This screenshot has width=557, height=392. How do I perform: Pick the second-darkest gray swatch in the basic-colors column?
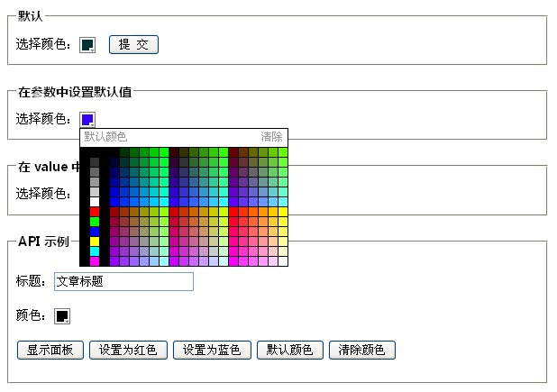[95, 172]
